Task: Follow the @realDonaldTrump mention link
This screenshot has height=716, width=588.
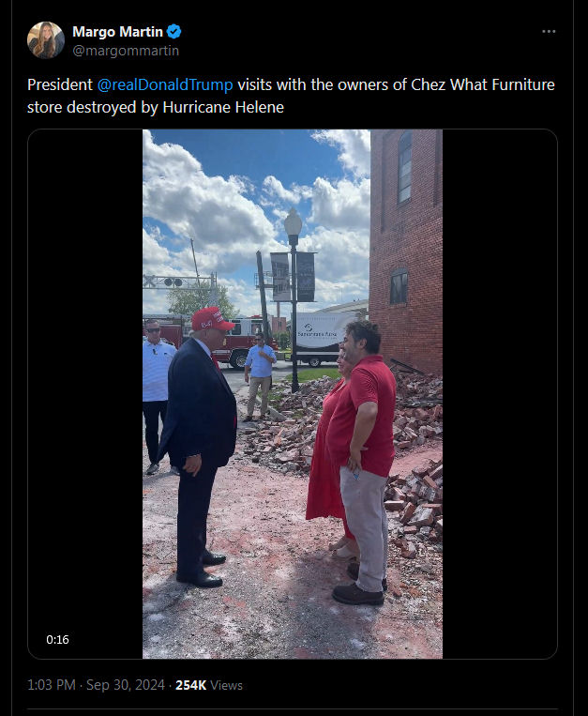Action: click(165, 85)
